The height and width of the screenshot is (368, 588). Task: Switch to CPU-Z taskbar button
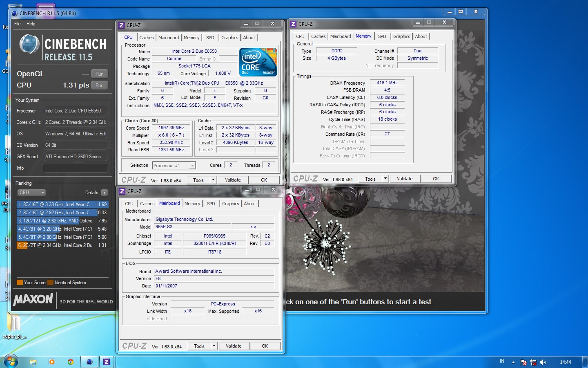pos(107,362)
